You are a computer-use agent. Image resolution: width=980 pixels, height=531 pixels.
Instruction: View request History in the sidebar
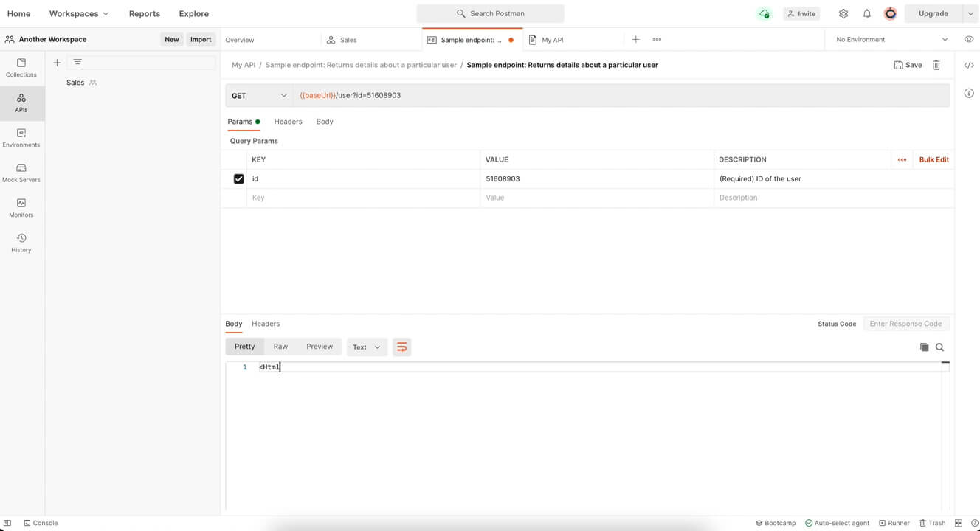(x=21, y=243)
